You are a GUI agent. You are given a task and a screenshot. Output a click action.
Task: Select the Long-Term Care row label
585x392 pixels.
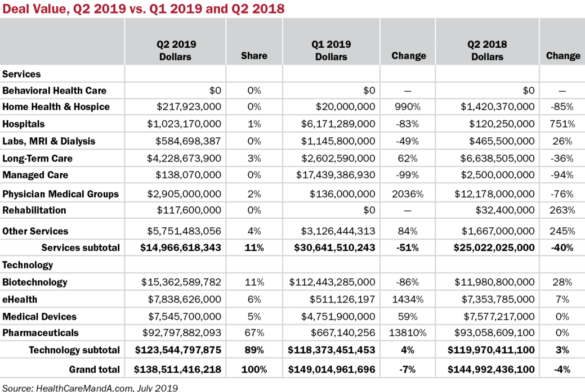37,159
